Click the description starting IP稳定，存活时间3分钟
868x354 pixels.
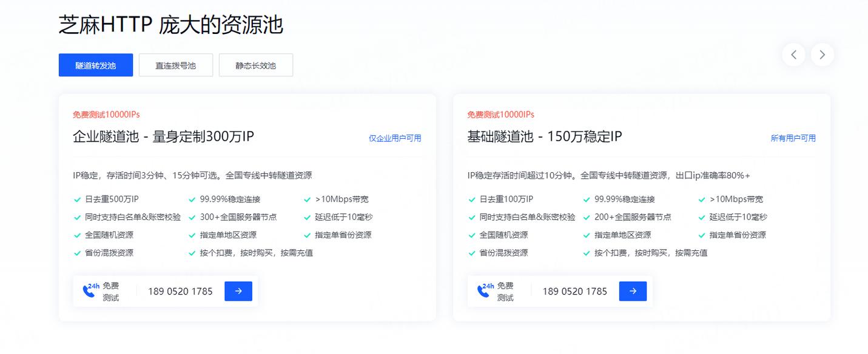(192, 176)
